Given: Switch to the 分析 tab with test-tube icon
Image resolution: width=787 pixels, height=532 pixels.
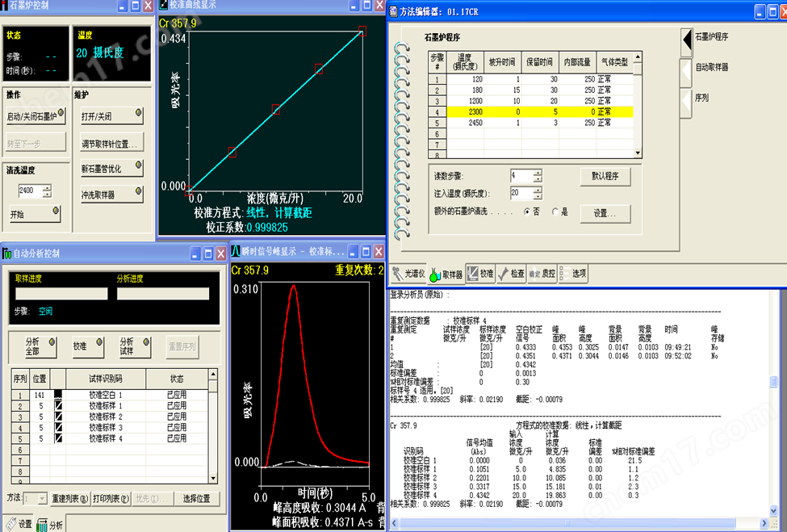Looking at the screenshot, I should 50,524.
